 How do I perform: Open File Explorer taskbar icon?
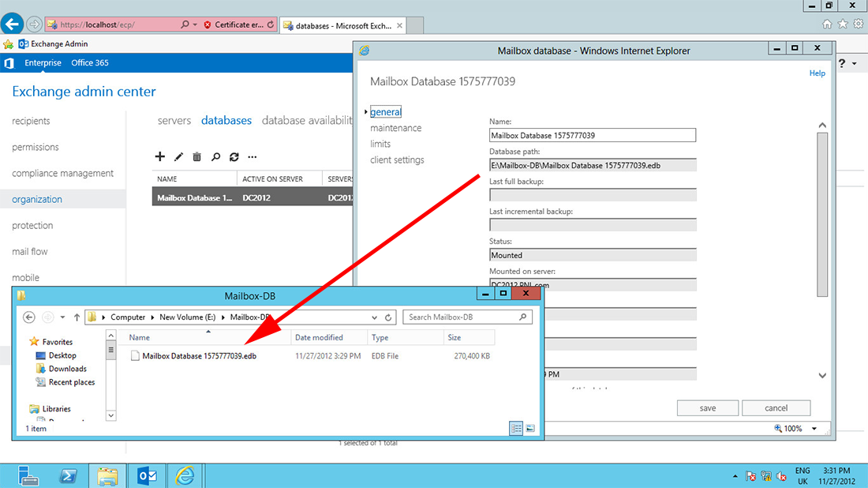(x=107, y=476)
